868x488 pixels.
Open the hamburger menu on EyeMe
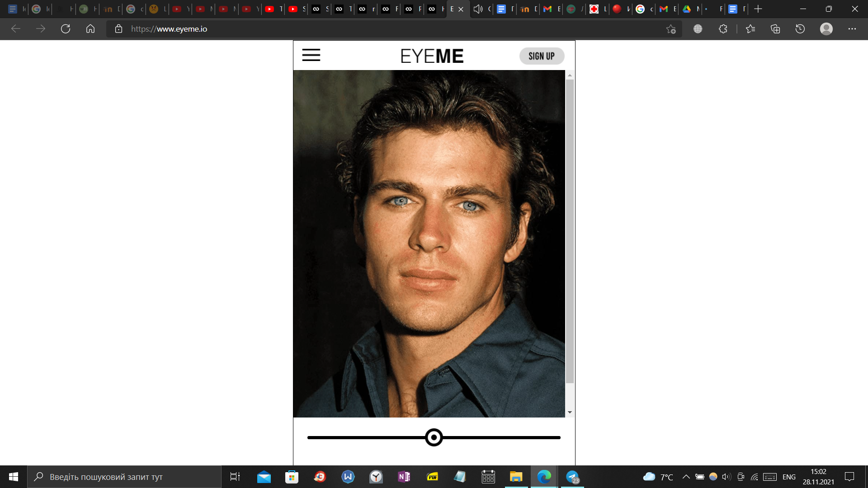[x=311, y=55]
